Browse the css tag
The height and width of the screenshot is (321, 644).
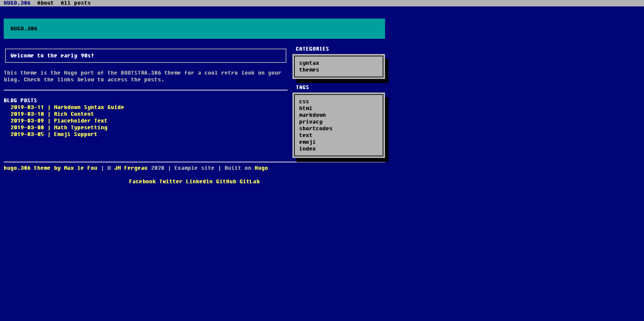click(304, 102)
